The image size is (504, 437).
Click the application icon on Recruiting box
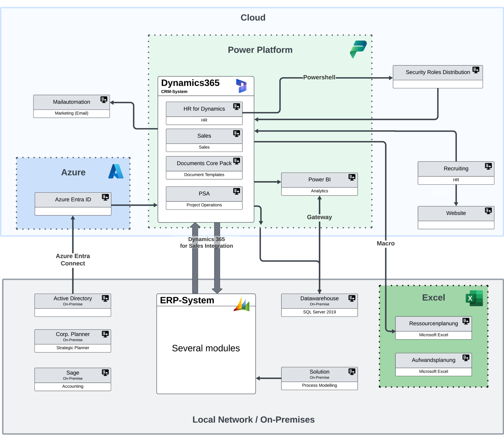click(488, 166)
